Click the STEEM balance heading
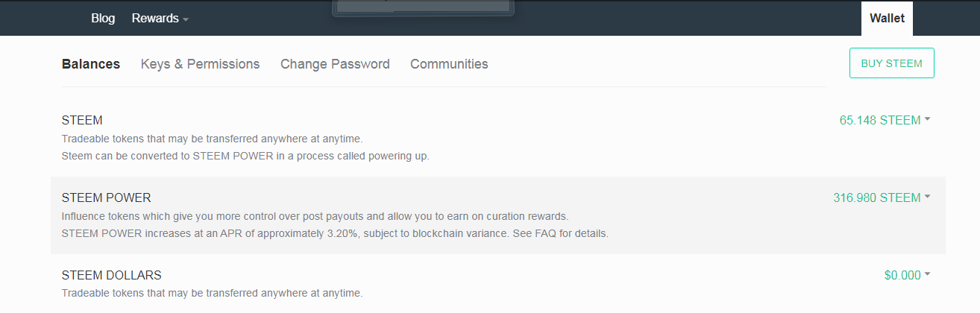 point(82,120)
